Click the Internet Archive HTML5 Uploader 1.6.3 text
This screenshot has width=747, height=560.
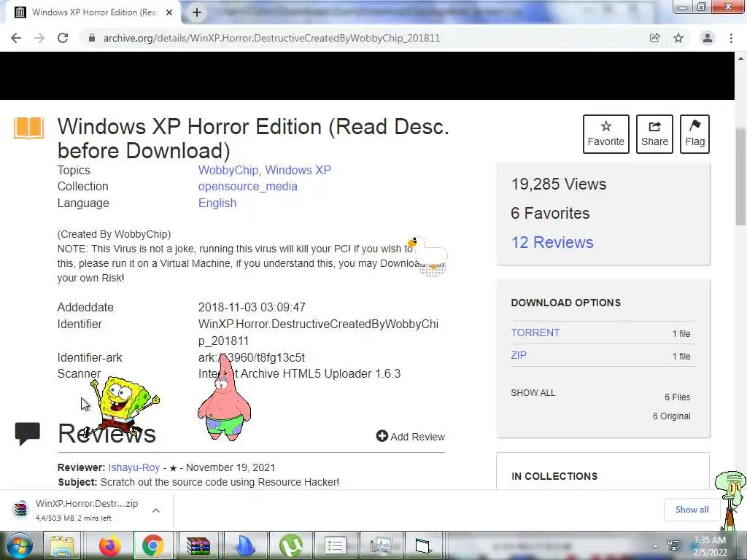[299, 374]
